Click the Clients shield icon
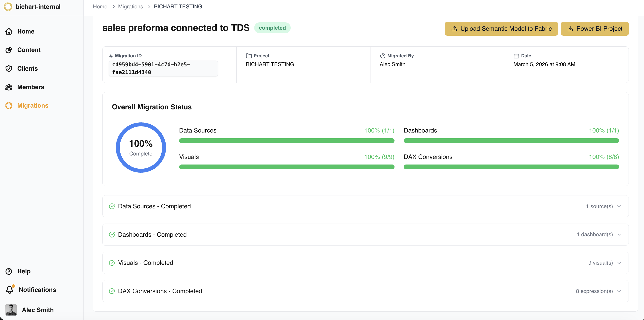644x320 pixels. [x=9, y=69]
